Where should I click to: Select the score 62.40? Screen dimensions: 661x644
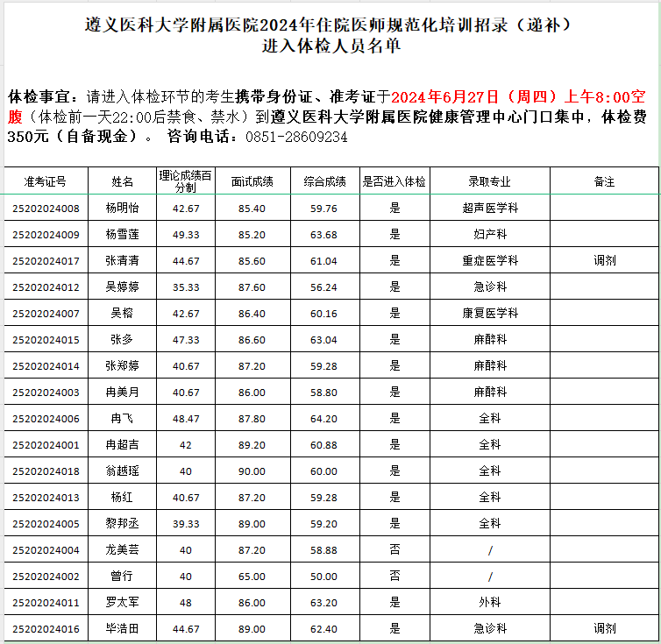(x=323, y=629)
